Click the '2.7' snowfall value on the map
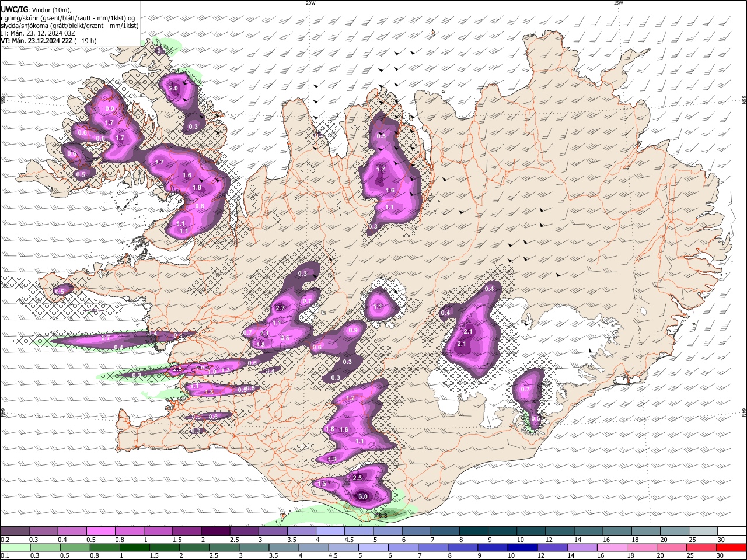 point(280,308)
